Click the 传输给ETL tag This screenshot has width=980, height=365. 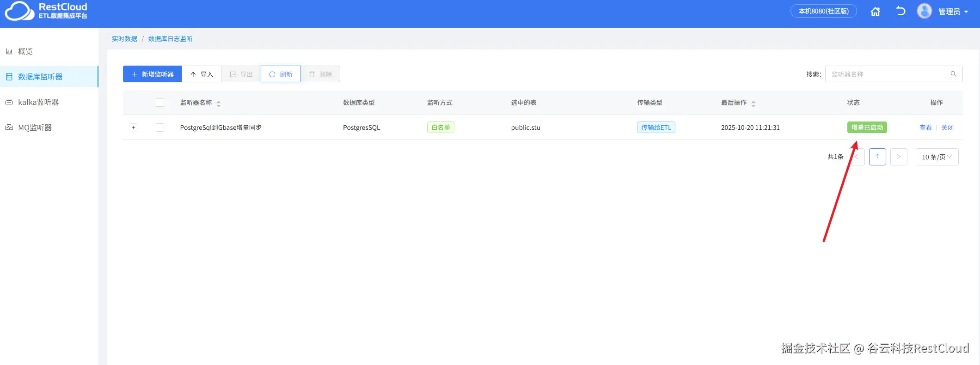click(x=656, y=128)
